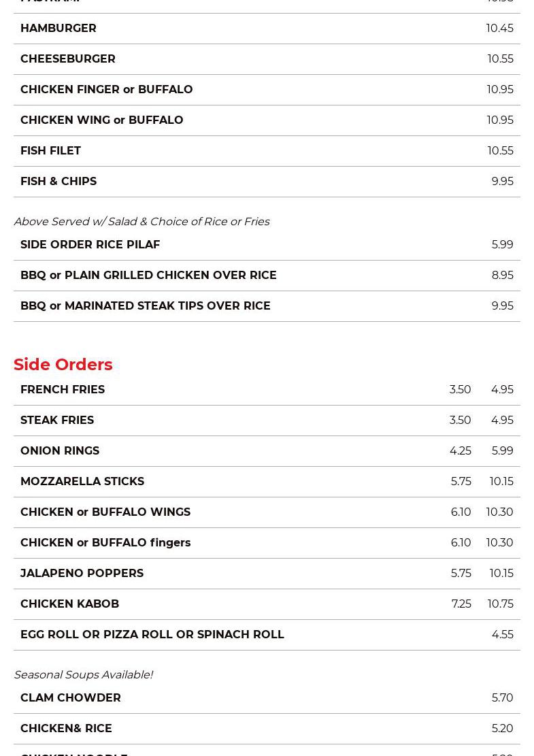Select the CHICKEN WING or BUFFALO row
The width and height of the screenshot is (534, 756).
pos(102,120)
